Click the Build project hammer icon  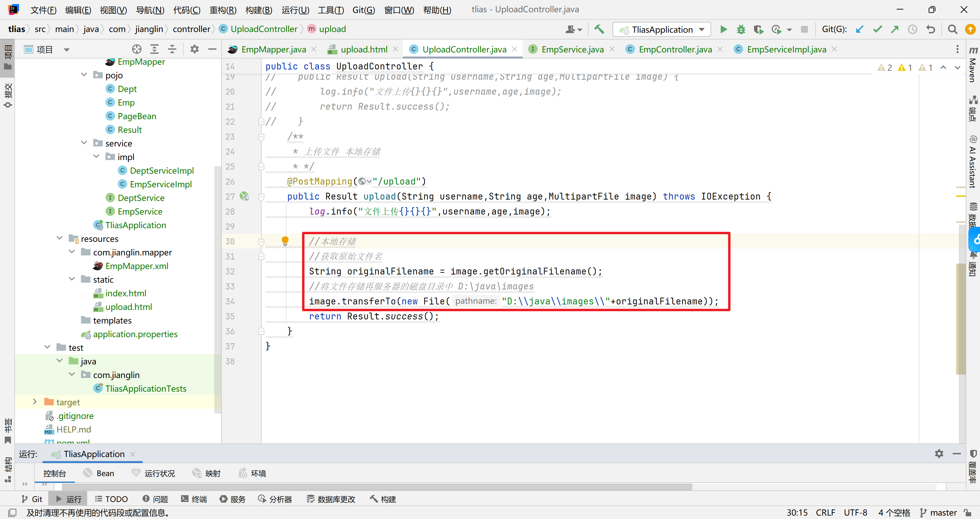(x=599, y=29)
